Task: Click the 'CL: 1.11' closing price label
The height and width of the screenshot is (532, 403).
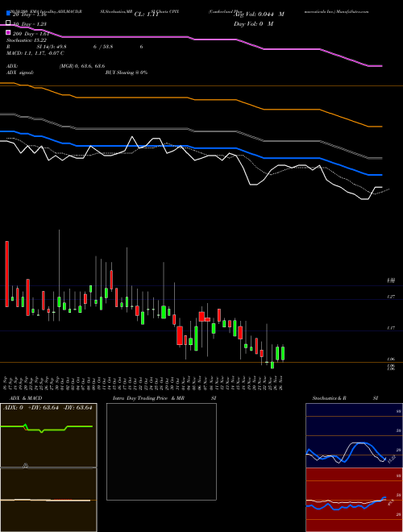Action: click(146, 15)
